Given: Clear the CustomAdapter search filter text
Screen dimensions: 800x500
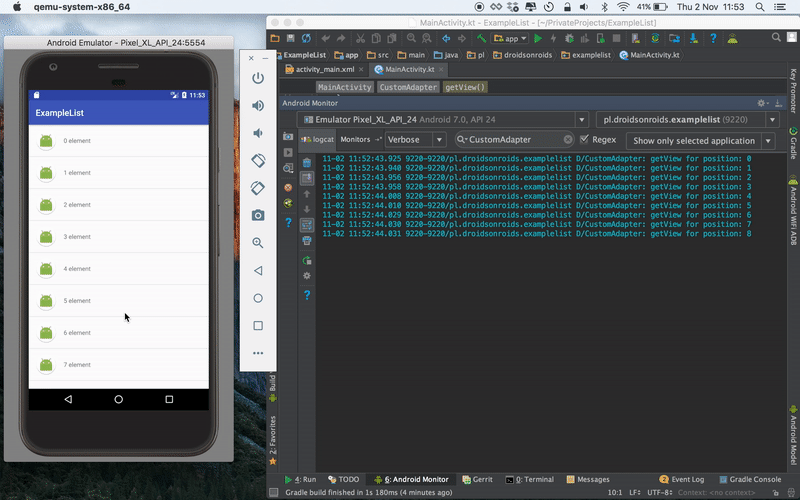Looking at the screenshot, I should pos(568,139).
